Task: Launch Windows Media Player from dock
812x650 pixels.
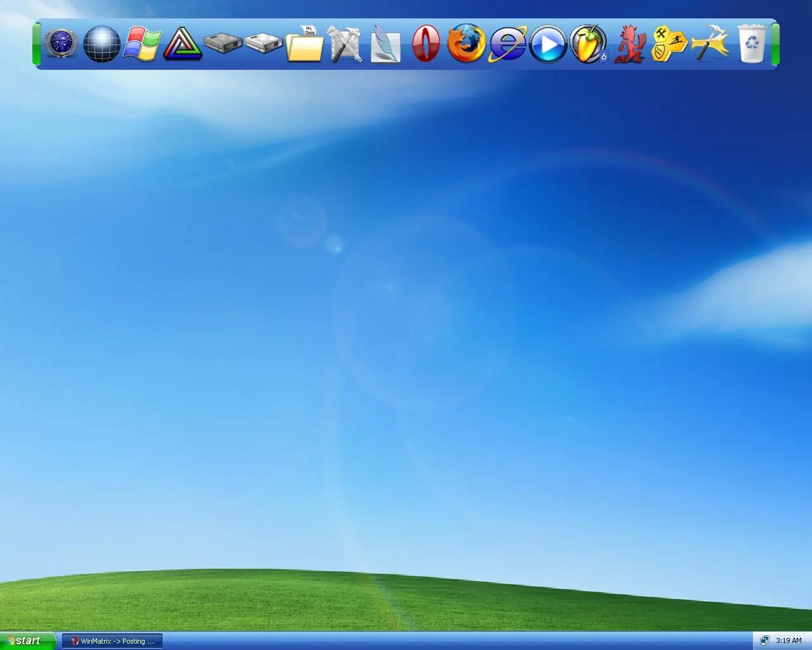Action: point(547,44)
